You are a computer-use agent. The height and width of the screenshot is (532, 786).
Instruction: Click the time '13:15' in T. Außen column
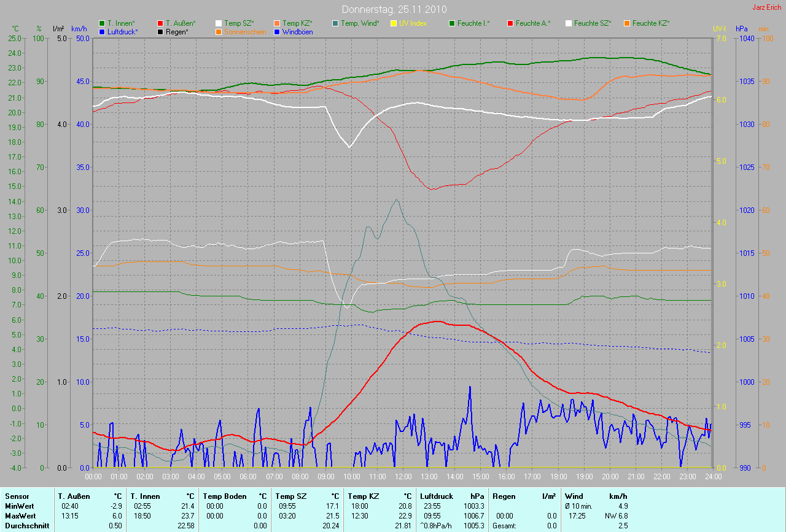[x=69, y=516]
